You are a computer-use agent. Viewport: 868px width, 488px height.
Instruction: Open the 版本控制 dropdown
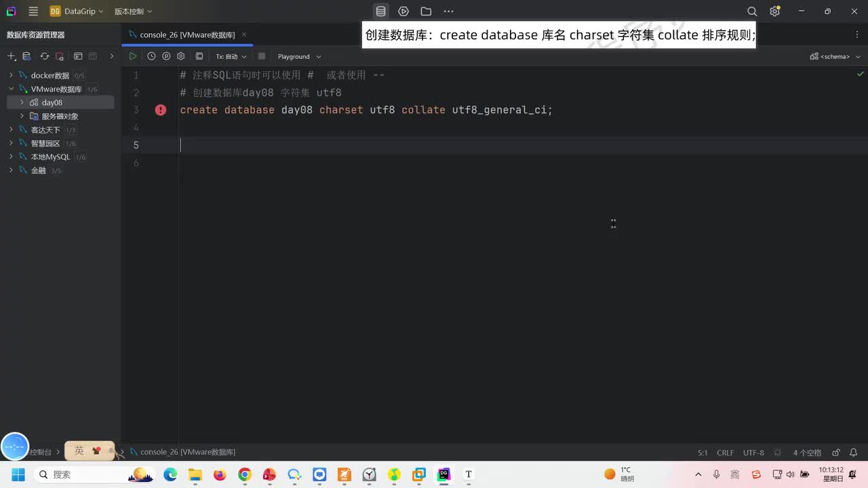click(133, 12)
